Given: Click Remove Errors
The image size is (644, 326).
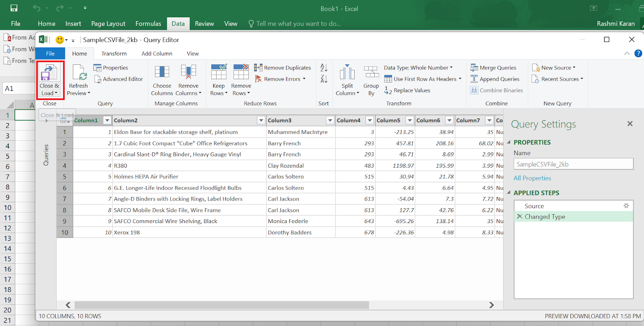Looking at the screenshot, I should [280, 79].
